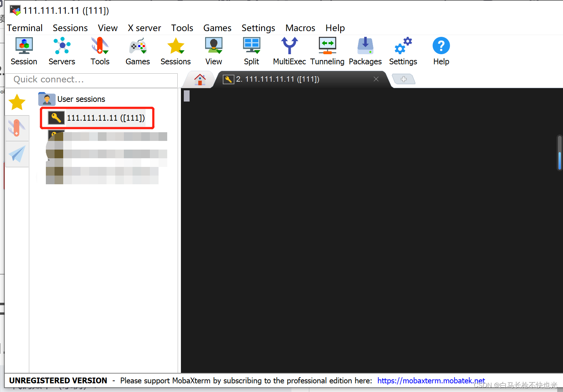The height and width of the screenshot is (392, 563).
Task: Select the Sessions star sidebar tab
Action: 17,102
